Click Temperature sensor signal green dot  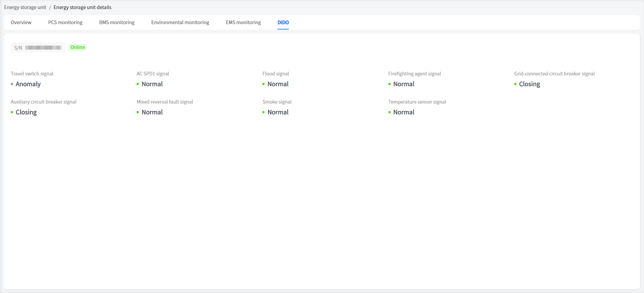click(390, 112)
